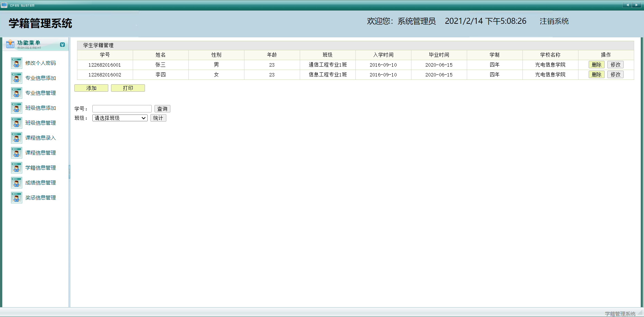The width and height of the screenshot is (644, 317).
Task: Open 课程信息管理 menu item
Action: pyautogui.click(x=40, y=153)
